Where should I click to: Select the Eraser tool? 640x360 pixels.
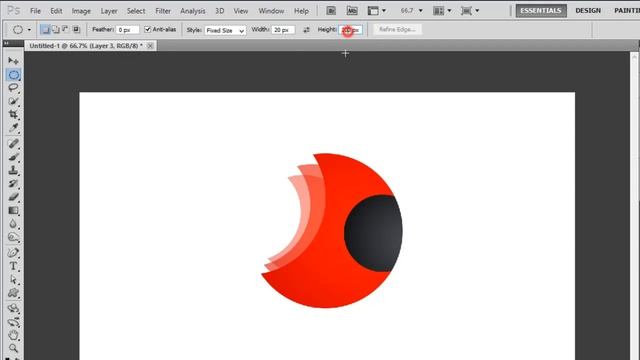[13, 197]
